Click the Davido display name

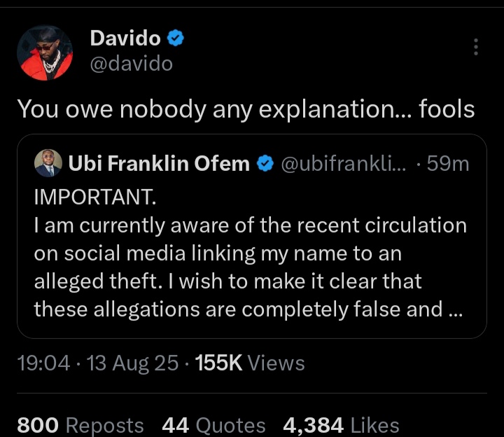(x=125, y=39)
